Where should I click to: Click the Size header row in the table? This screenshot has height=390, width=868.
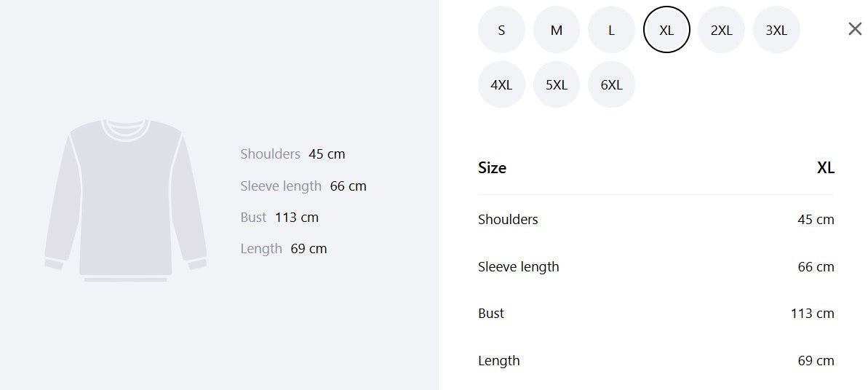click(x=656, y=168)
